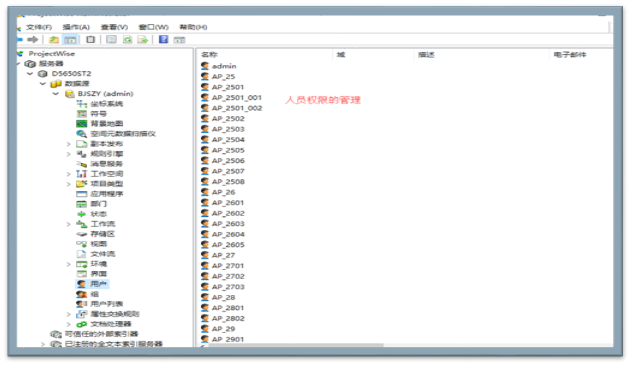Select the ProjectWise root tree item
The width and height of the screenshot is (631, 366).
pyautogui.click(x=52, y=54)
